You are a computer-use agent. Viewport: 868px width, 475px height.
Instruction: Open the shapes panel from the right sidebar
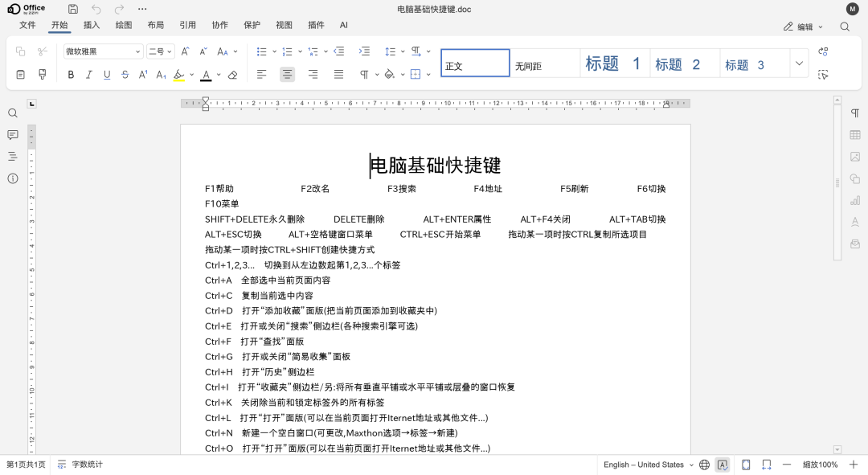point(854,178)
